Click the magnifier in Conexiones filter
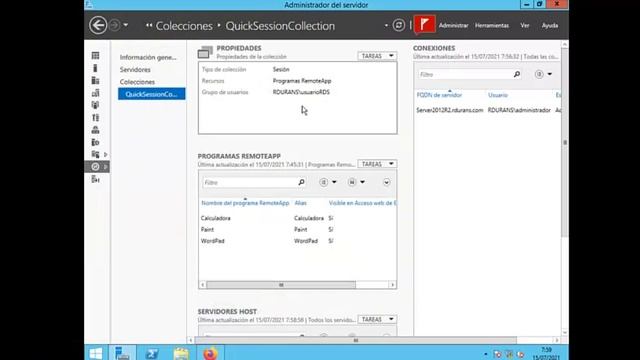The width and height of the screenshot is (640, 360). [517, 74]
